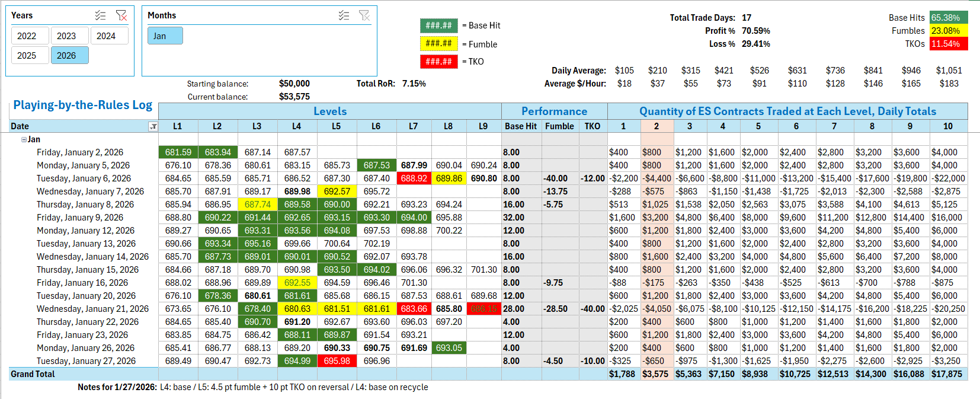The image size is (980, 399).
Task: Click the red TKO legend swatch
Action: (438, 62)
